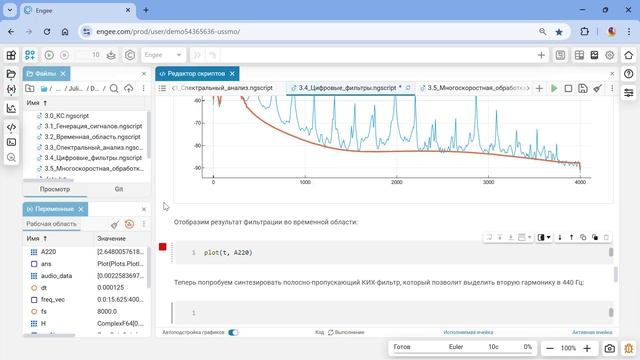
Task: Open the script editor sidebar icon
Action: [x=11, y=127]
